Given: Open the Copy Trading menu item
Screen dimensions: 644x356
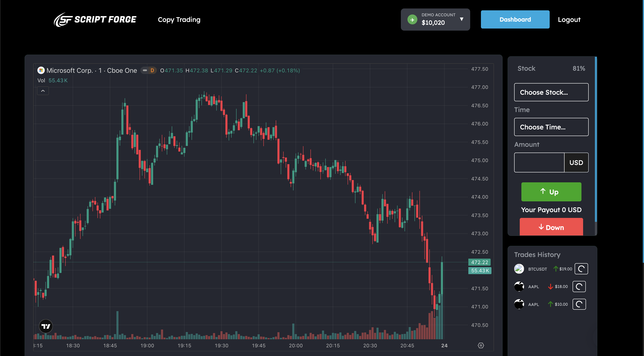Looking at the screenshot, I should tap(179, 19).
